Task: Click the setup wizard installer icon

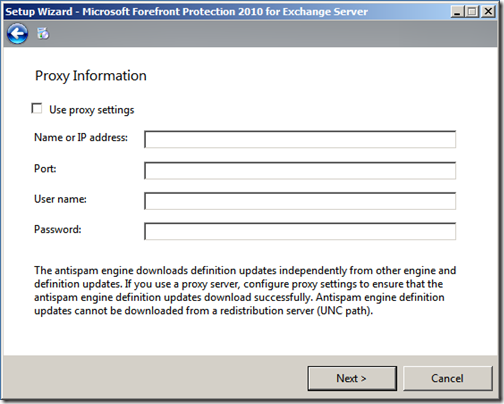Action: click(x=43, y=33)
